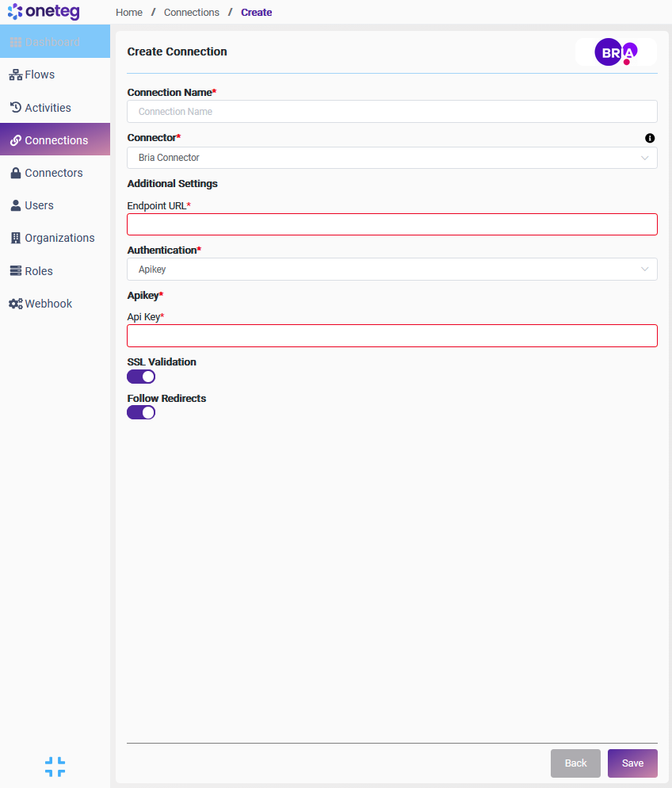This screenshot has height=788, width=672.
Task: Click the Organizations building icon
Action: click(15, 238)
